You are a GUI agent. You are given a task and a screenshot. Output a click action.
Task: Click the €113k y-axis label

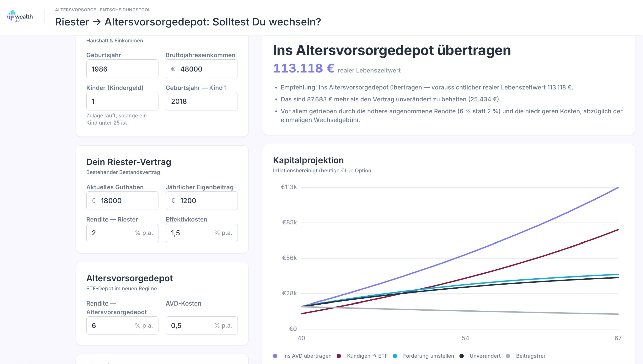289,187
